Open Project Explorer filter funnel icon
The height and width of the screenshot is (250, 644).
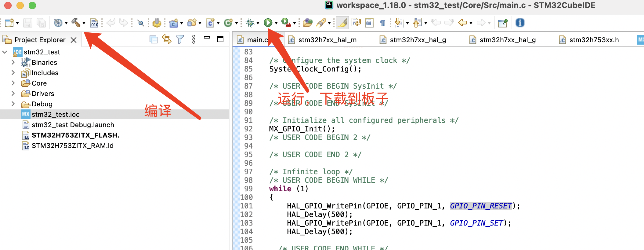pyautogui.click(x=180, y=39)
